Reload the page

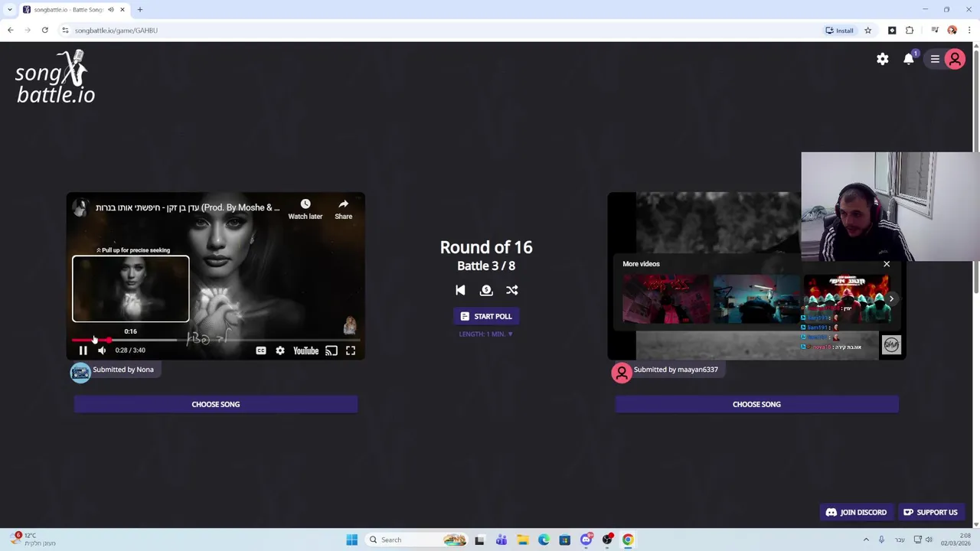point(45,31)
